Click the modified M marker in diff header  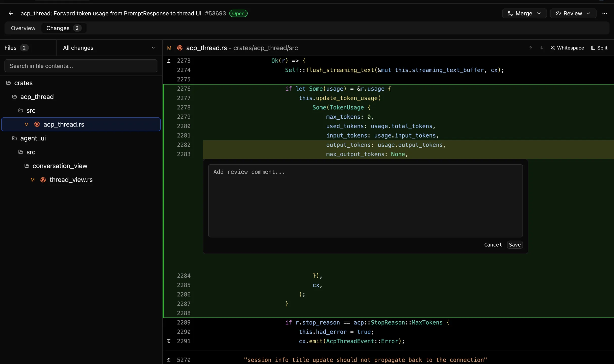point(169,48)
